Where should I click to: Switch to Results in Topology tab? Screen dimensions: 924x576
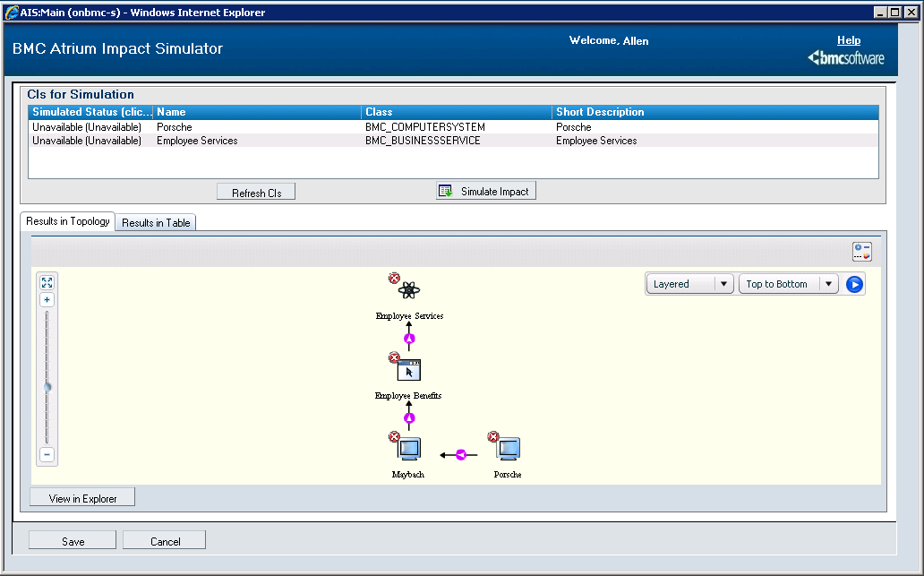(x=68, y=221)
